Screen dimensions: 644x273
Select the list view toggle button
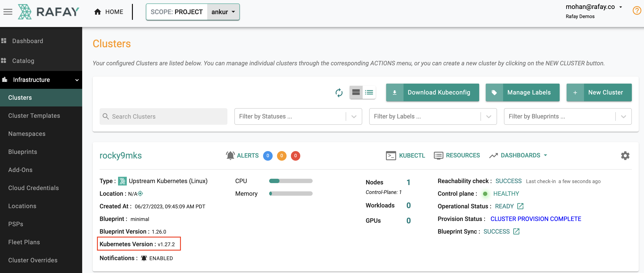tap(369, 92)
